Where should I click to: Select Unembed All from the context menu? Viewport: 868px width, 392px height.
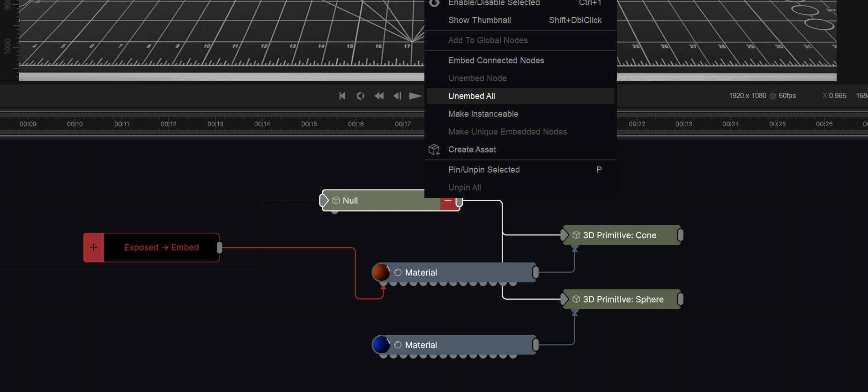pos(472,96)
